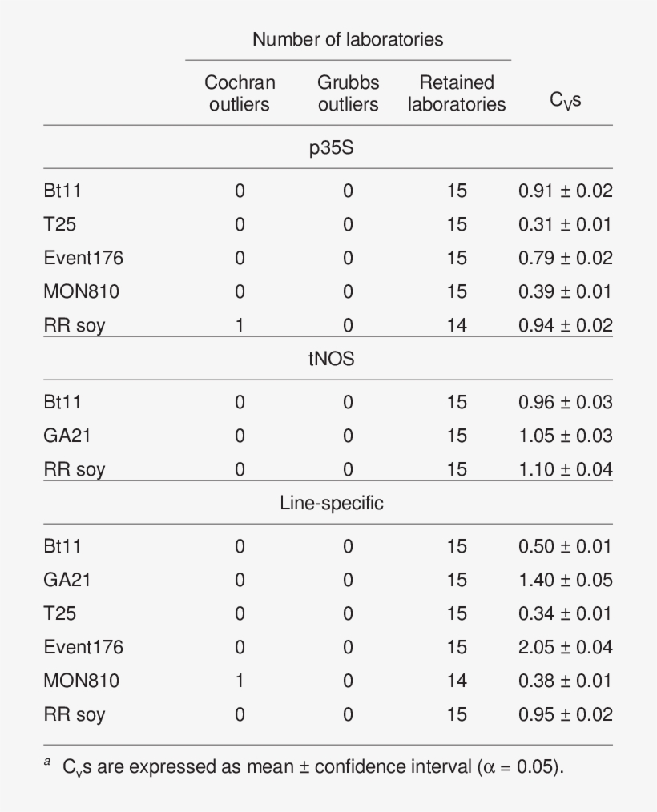The image size is (657, 812).
Task: Click the value 1.10 ± 0.04
Action: click(x=565, y=469)
